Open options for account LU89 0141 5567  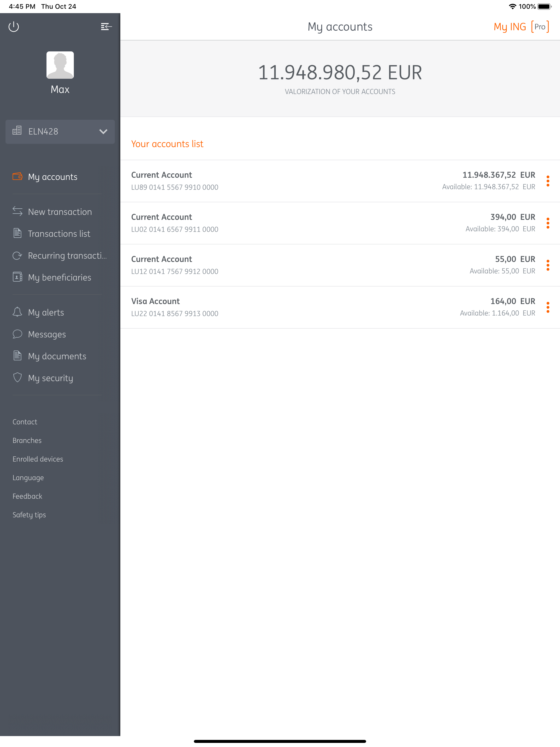pyautogui.click(x=547, y=181)
